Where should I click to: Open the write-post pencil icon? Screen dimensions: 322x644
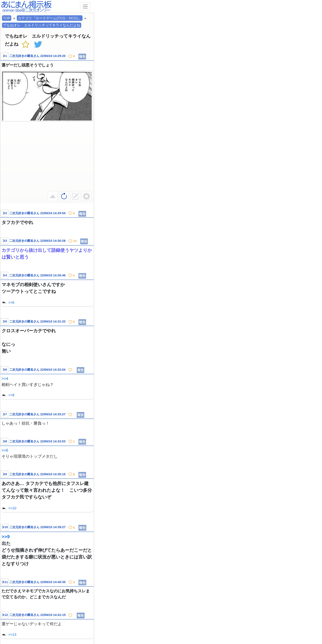pyautogui.click(x=75, y=196)
